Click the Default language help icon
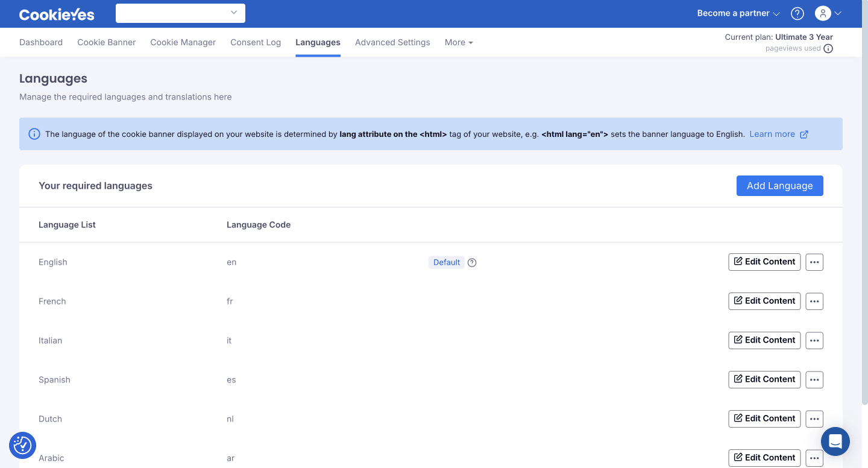This screenshot has width=868, height=468. tap(472, 262)
